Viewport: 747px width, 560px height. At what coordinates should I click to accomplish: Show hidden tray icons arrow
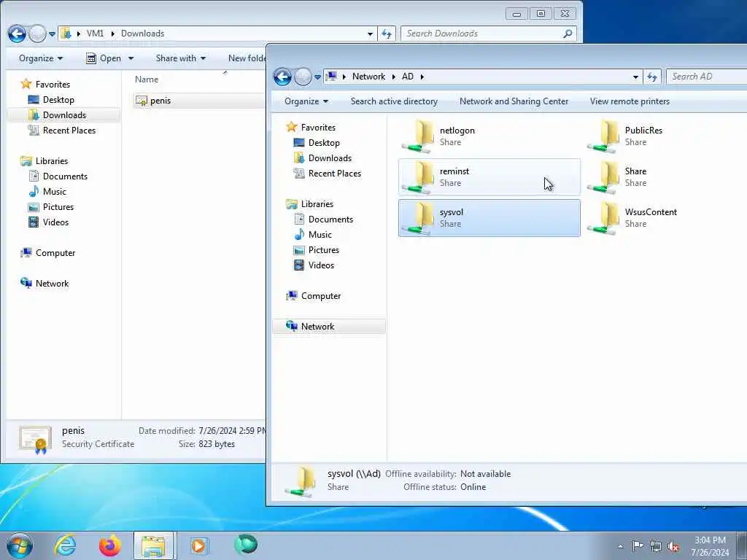click(x=620, y=546)
